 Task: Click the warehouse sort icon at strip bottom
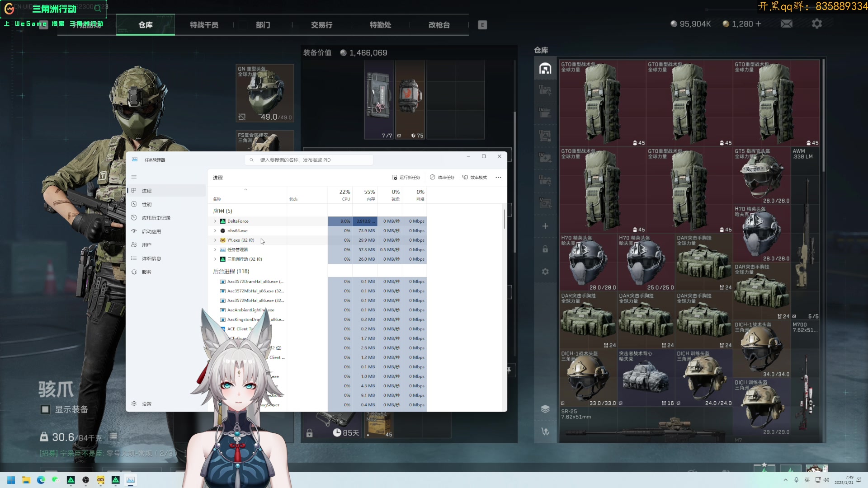545,432
